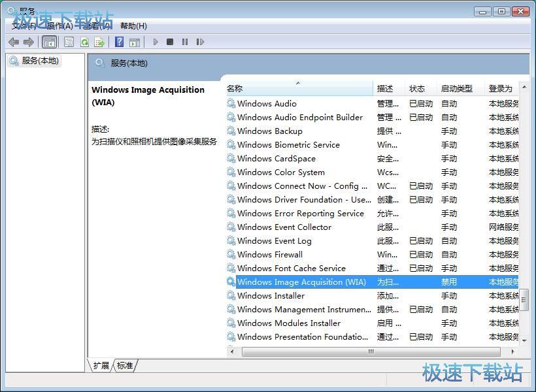The width and height of the screenshot is (536, 392).
Task: Select Windows Management Instrumentation service
Action: [373, 309]
